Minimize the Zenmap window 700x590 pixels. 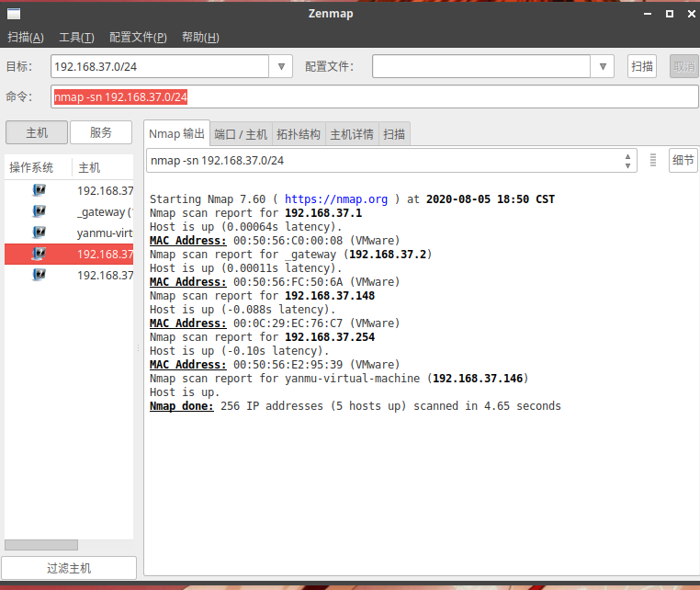click(x=648, y=14)
